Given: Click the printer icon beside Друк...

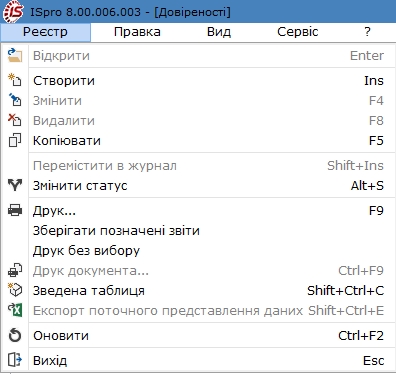Looking at the screenshot, I should coord(15,210).
